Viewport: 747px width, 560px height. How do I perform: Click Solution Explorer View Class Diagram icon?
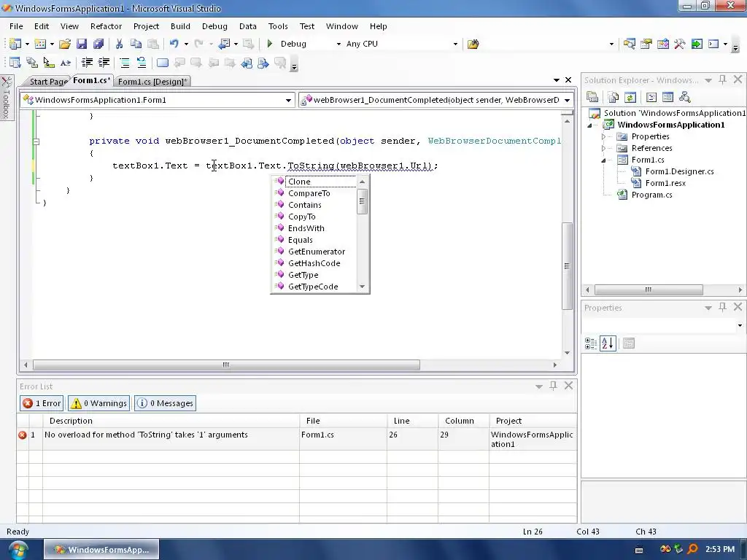[684, 98]
